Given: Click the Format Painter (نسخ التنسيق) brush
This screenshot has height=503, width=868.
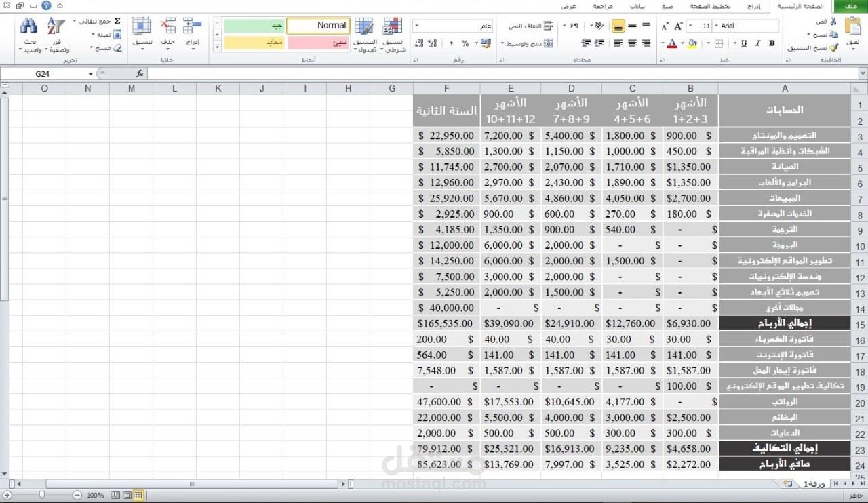Looking at the screenshot, I should click(x=833, y=48).
